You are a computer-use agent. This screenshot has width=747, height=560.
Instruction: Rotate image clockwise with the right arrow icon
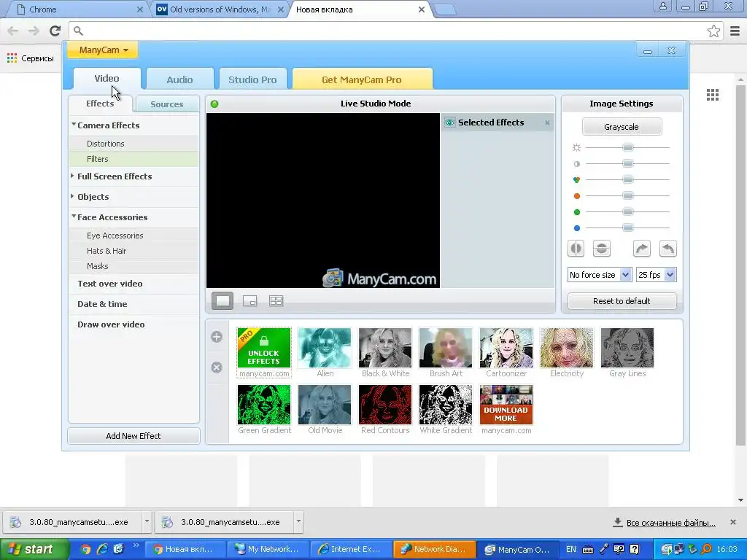tap(642, 249)
